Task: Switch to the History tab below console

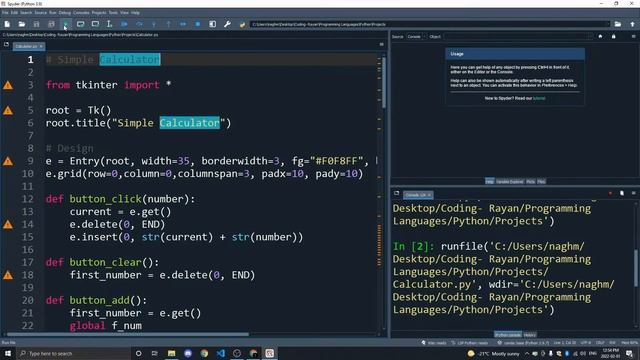Action: click(x=529, y=335)
